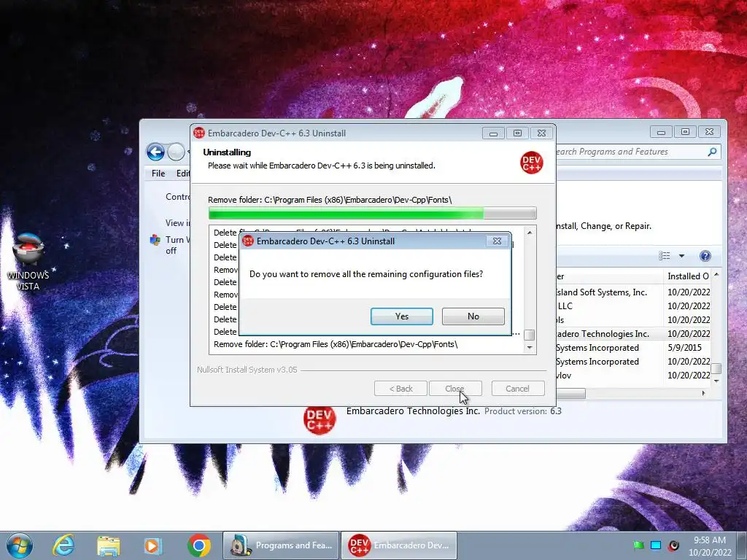Click Turn Windows features on or off link

177,245
